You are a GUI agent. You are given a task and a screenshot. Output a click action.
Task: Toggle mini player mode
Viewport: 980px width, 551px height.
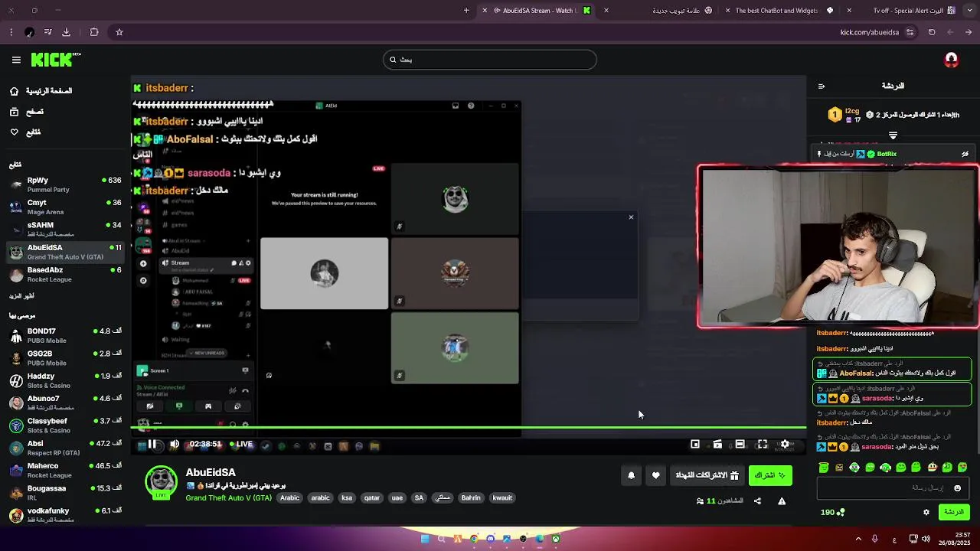[x=695, y=444]
